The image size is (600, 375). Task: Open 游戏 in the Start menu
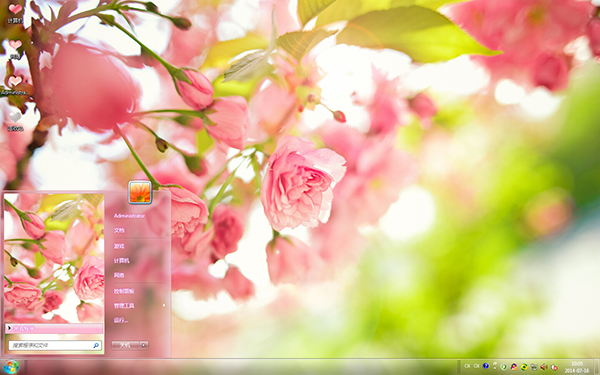(119, 246)
